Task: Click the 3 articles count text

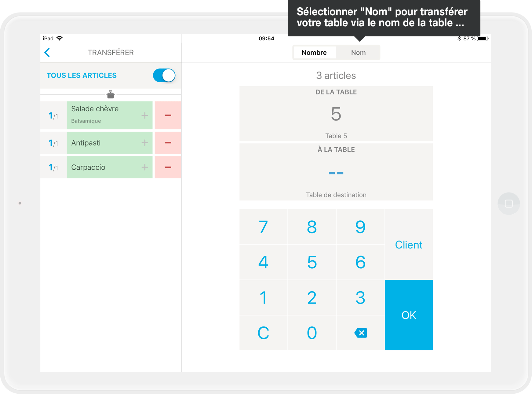Action: (x=336, y=75)
